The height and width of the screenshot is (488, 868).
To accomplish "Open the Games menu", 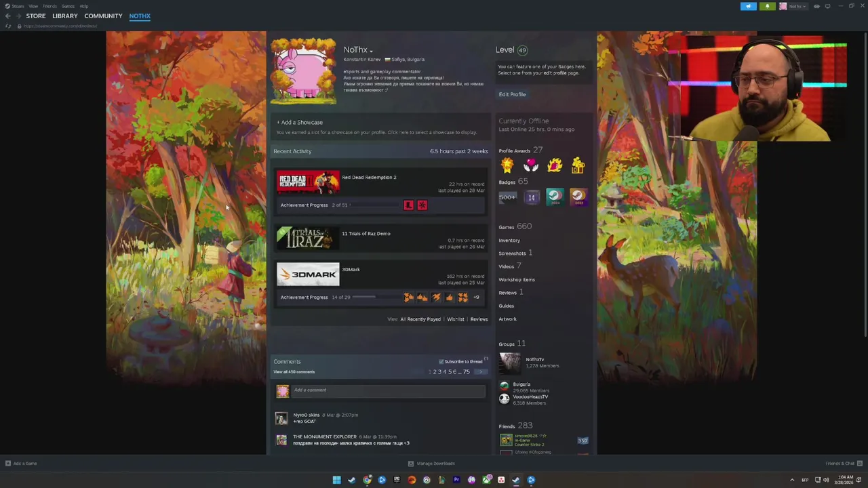I will (68, 6).
